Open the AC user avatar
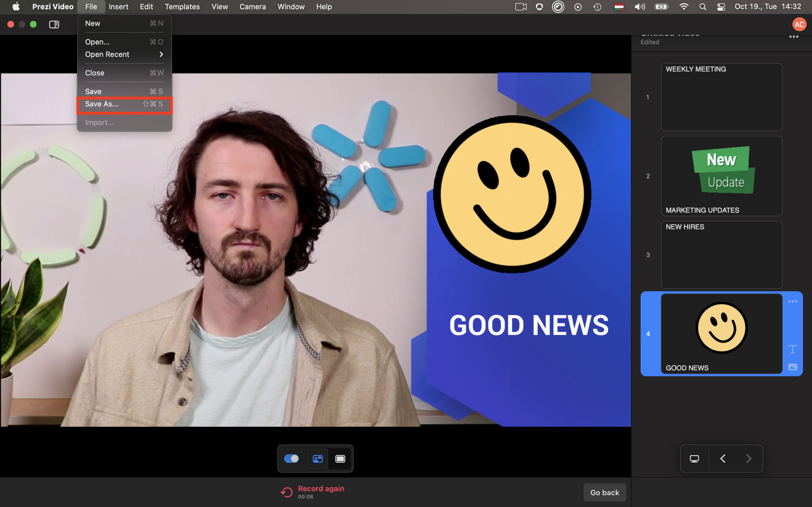Viewport: 812px width, 507px height. pos(799,24)
